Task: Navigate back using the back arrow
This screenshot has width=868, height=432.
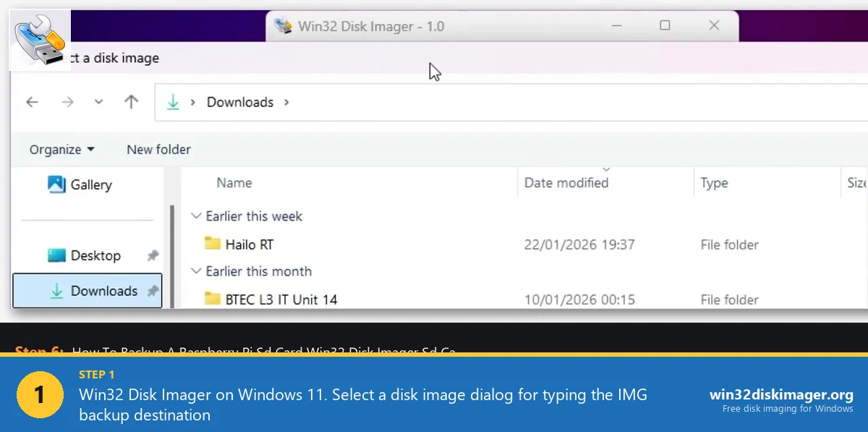Action: click(32, 101)
